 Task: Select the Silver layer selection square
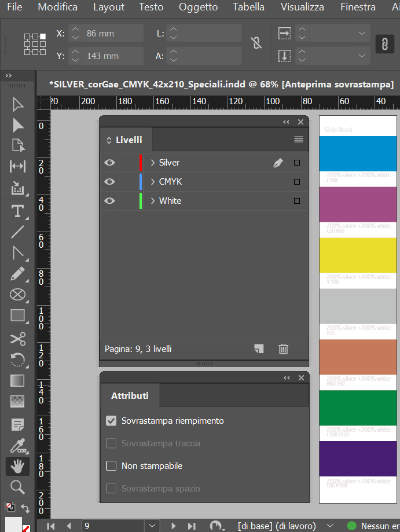coord(297,163)
